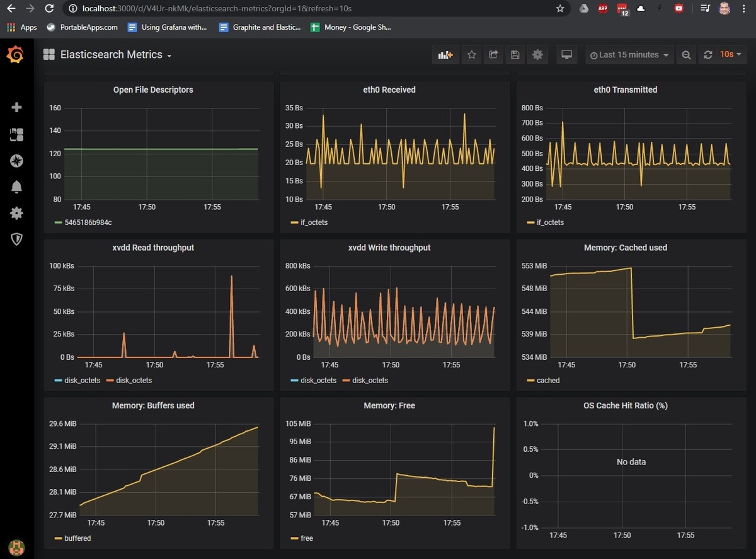
Task: Open the Apps bookmarks shortcut
Action: [x=22, y=27]
